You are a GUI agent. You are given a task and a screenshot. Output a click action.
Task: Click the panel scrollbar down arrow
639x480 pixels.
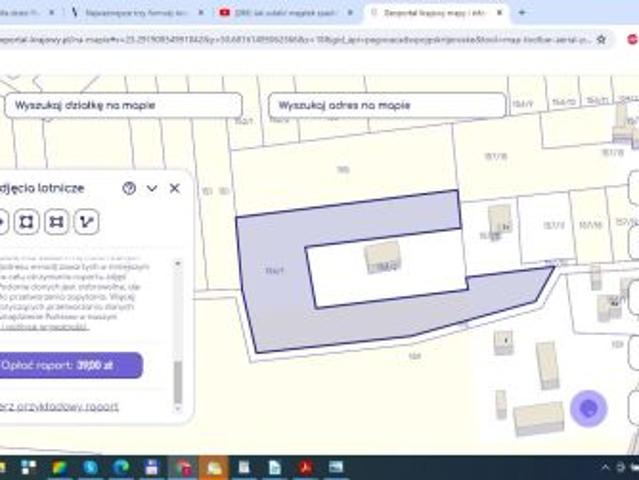click(x=178, y=408)
